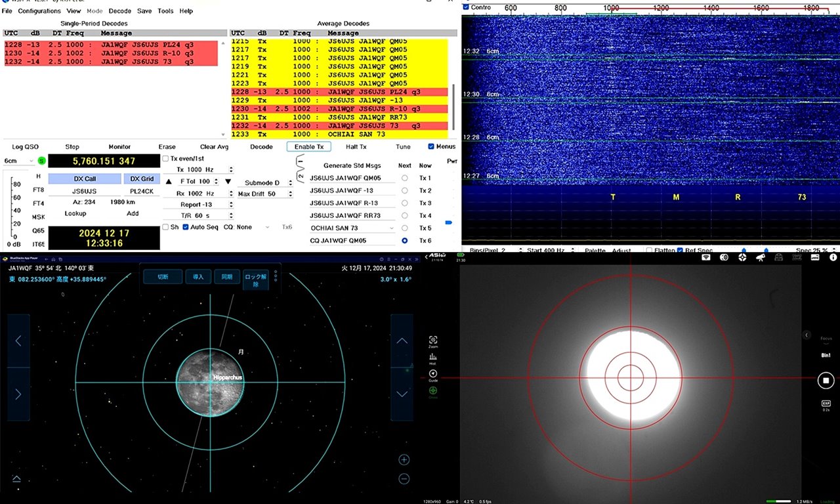Click the ロック解除 unlock button
The width and height of the screenshot is (840, 504).
coord(255,280)
